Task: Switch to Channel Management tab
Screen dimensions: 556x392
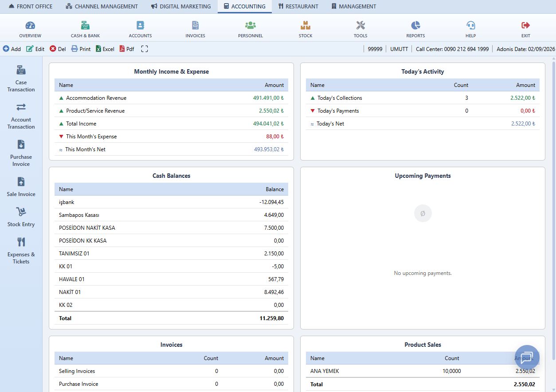Action: pyautogui.click(x=102, y=6)
